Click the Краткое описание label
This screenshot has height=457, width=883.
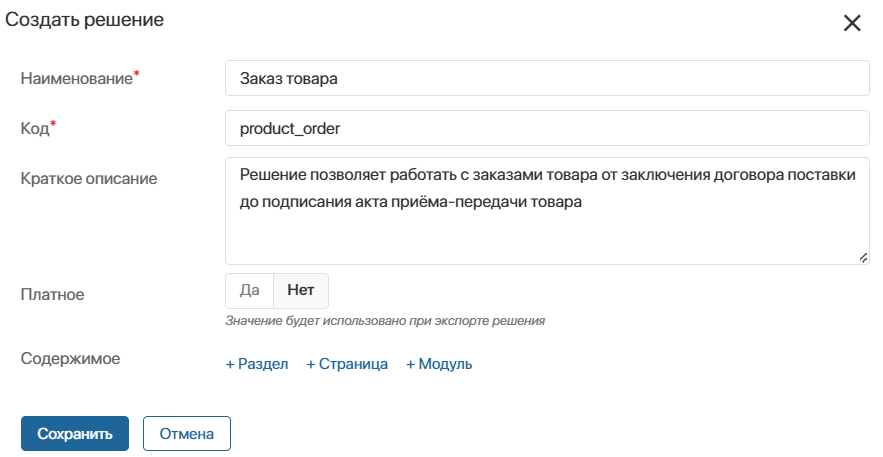click(89, 178)
